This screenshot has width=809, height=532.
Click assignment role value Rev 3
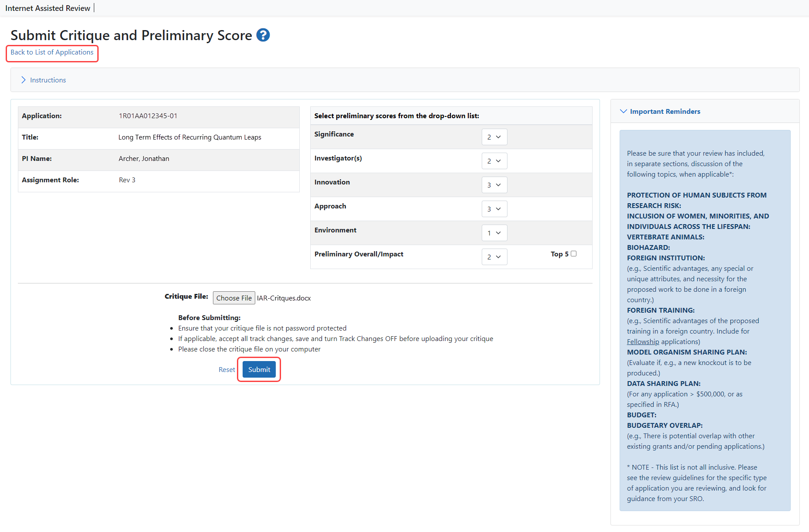click(127, 180)
